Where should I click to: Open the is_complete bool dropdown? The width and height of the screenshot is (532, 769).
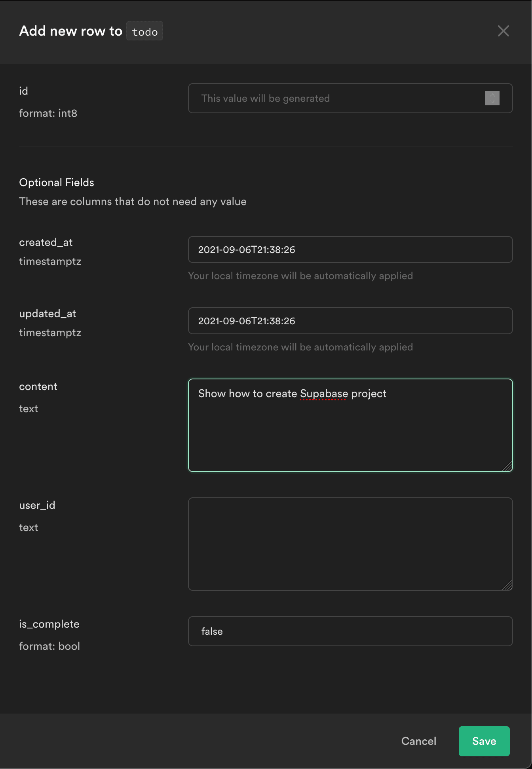(x=350, y=631)
